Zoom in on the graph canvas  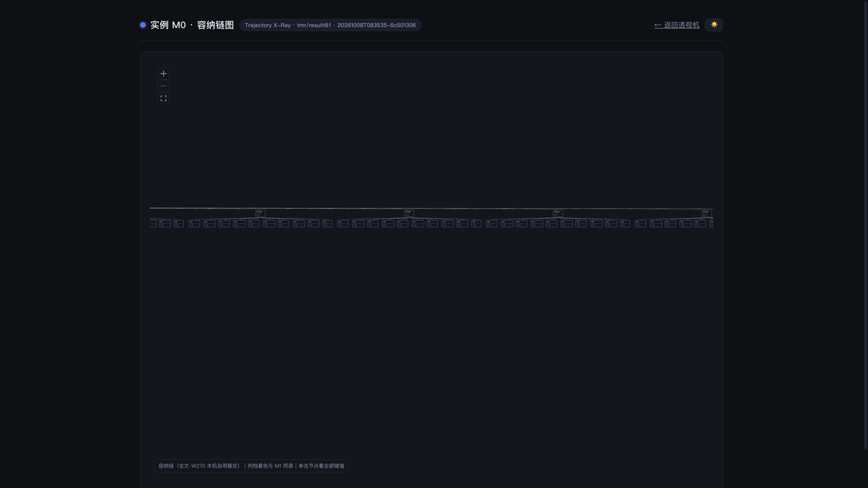pyautogui.click(x=163, y=74)
